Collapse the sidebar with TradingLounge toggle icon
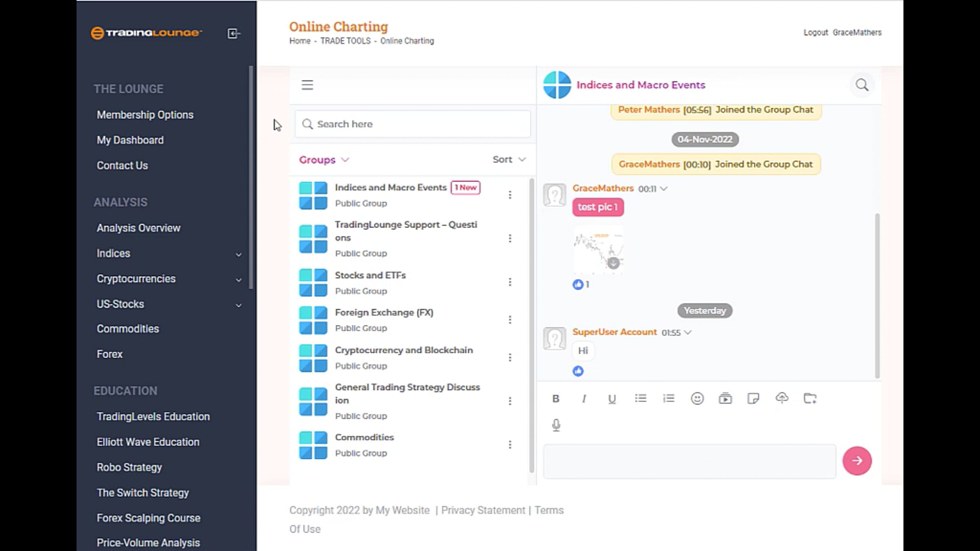The width and height of the screenshot is (980, 551). (x=234, y=33)
